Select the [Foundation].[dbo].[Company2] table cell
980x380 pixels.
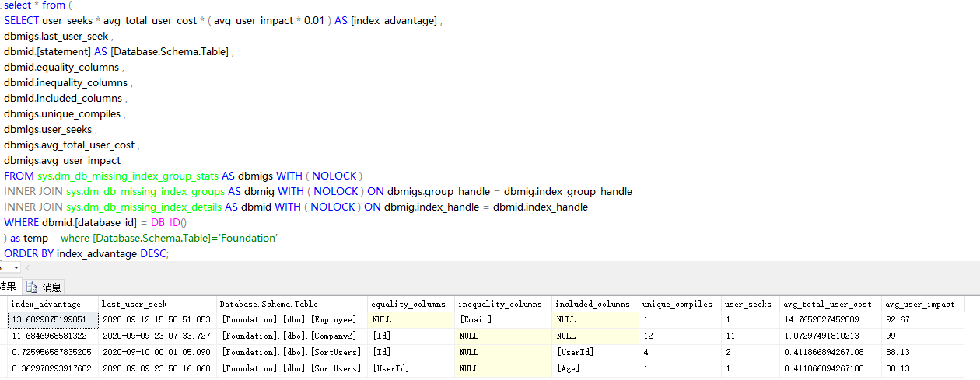point(292,336)
